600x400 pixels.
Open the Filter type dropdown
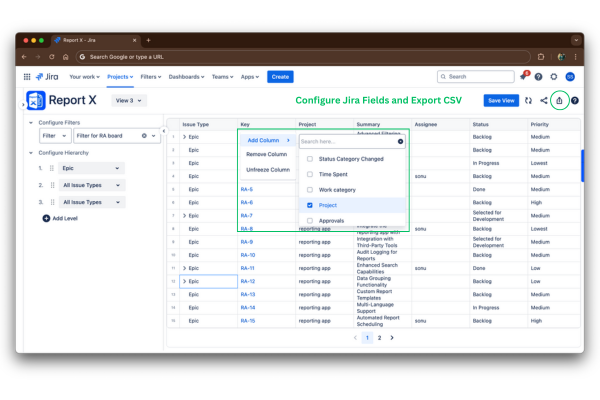[x=55, y=136]
